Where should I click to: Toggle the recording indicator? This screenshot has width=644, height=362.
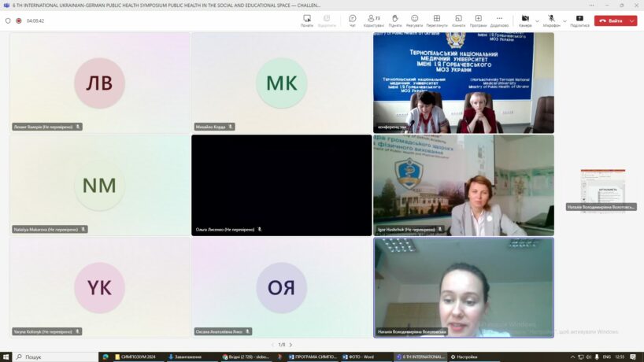tap(19, 21)
